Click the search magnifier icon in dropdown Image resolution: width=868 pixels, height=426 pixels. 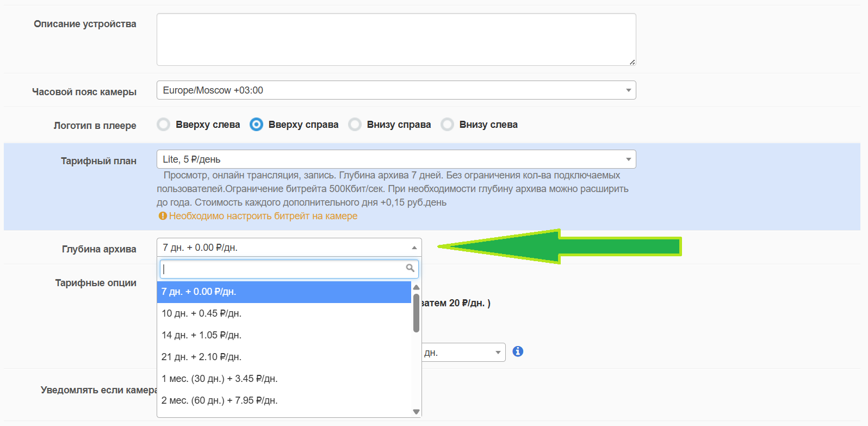[410, 268]
